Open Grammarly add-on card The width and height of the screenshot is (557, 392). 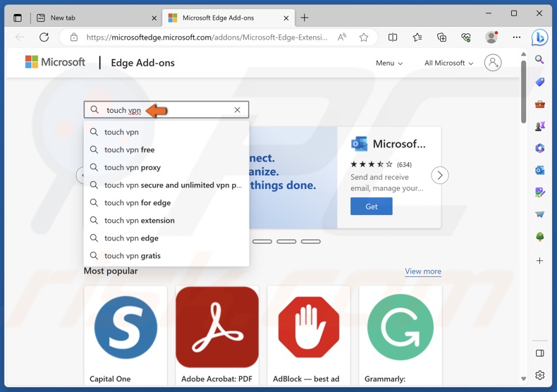pyautogui.click(x=400, y=335)
